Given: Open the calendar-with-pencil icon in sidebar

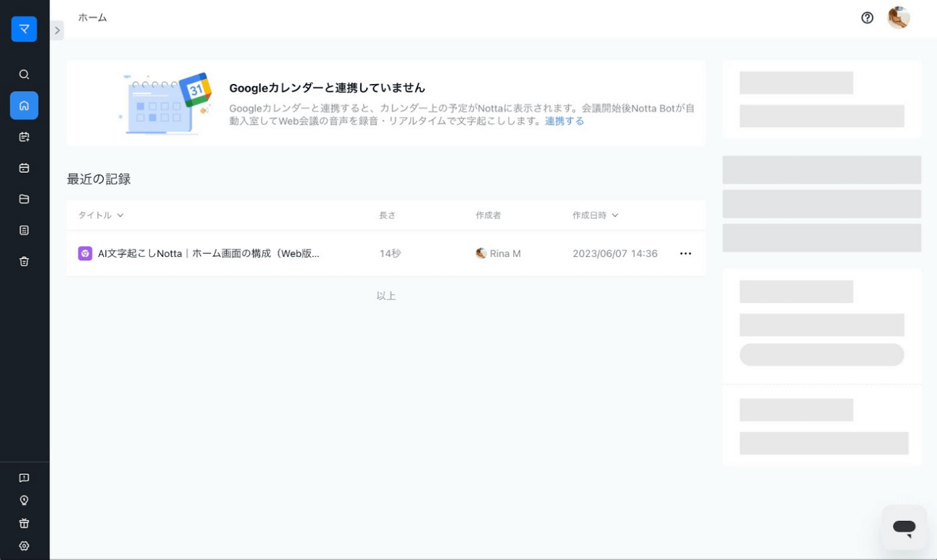Looking at the screenshot, I should click(x=24, y=137).
